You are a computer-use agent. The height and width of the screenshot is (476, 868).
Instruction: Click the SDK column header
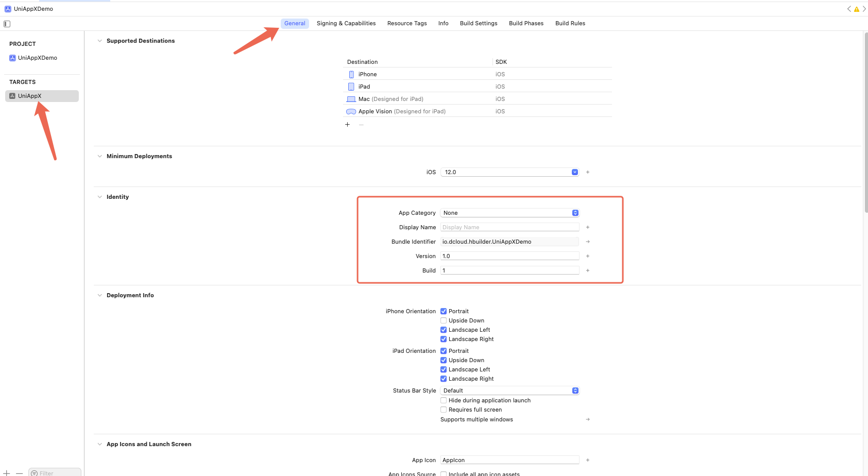(x=501, y=62)
